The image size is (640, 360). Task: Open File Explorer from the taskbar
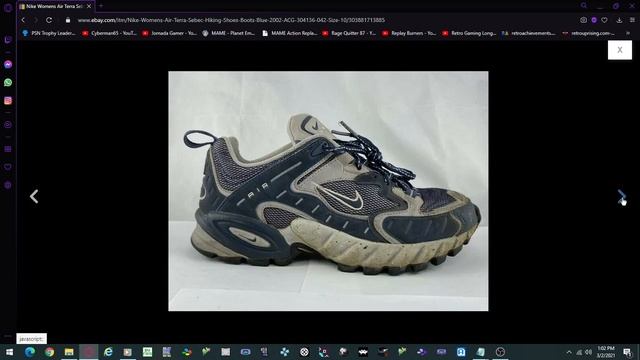69,352
